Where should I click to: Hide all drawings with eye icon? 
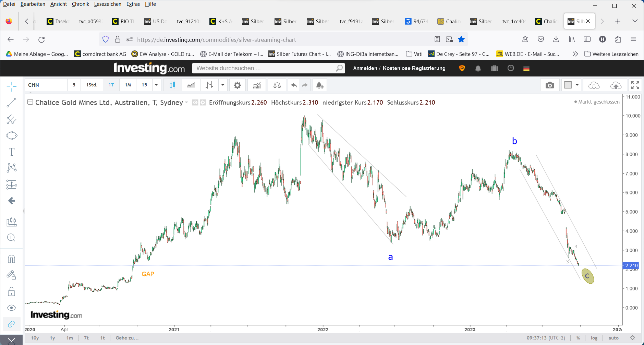tap(11, 308)
